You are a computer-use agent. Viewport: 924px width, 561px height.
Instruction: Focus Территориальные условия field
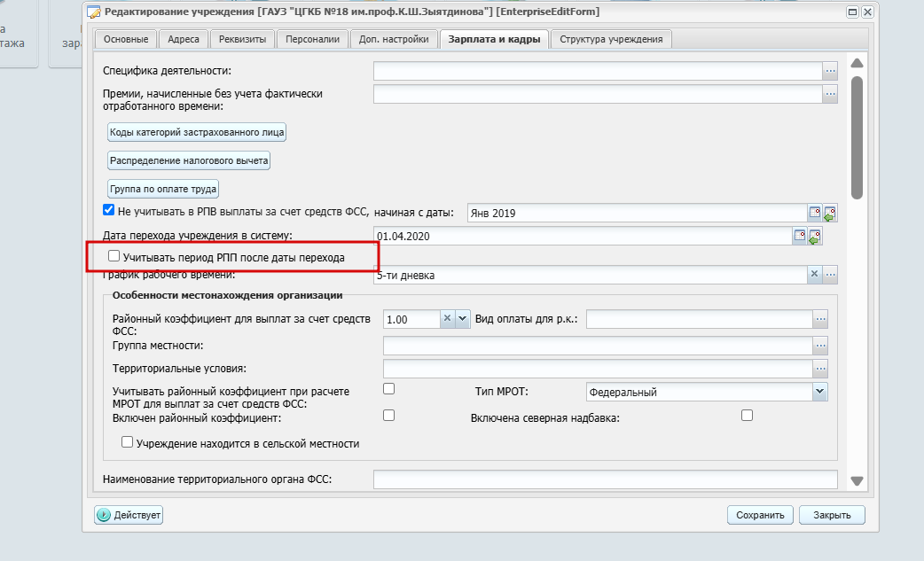pos(599,369)
